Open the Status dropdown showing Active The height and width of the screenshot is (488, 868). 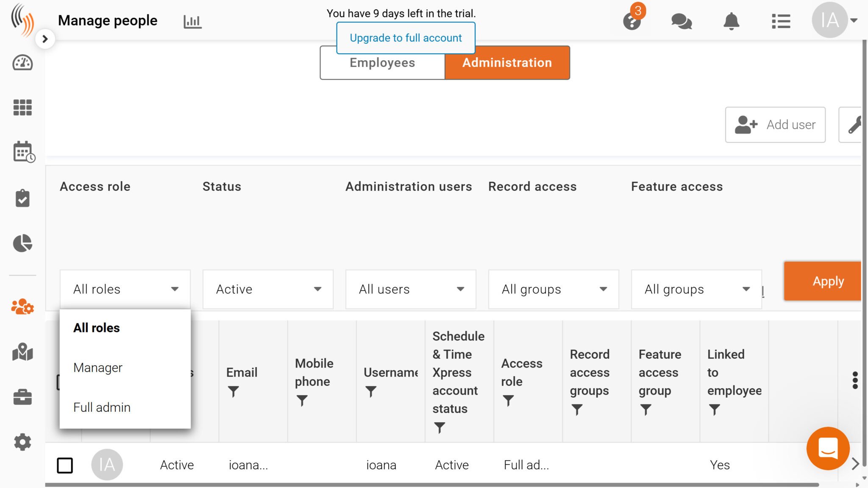(268, 289)
